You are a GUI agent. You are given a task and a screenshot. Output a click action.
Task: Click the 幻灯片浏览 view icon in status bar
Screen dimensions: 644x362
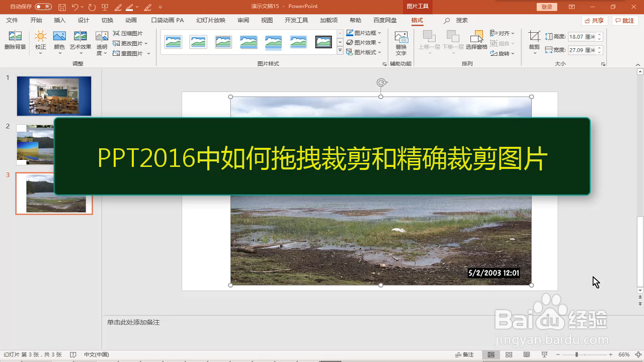508,354
